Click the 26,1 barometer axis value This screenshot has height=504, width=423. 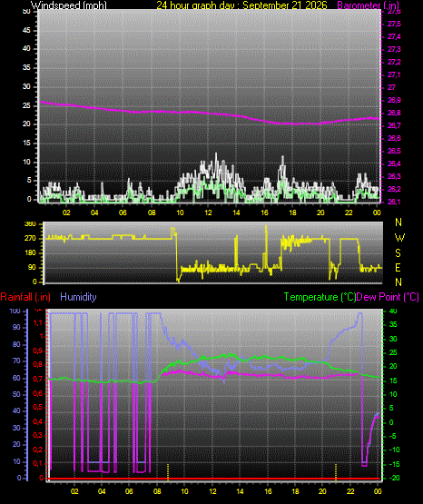[394, 202]
